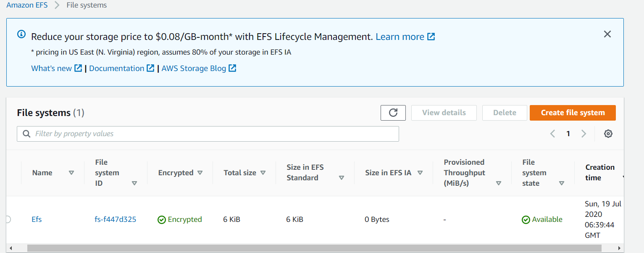
Task: Click the search magnifier icon in filter box
Action: click(x=26, y=134)
